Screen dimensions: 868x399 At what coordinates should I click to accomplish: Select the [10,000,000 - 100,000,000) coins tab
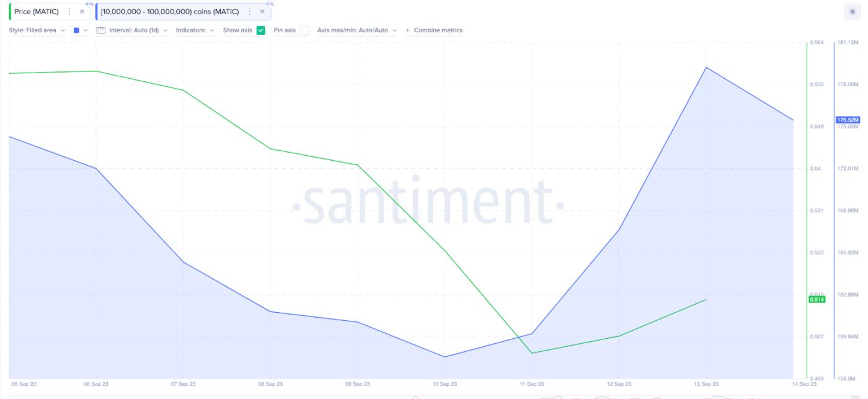point(169,12)
